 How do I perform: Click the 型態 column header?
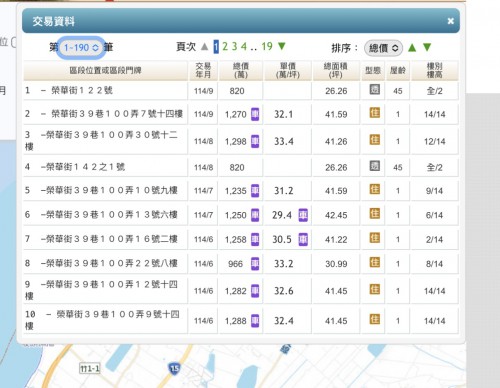coord(373,70)
